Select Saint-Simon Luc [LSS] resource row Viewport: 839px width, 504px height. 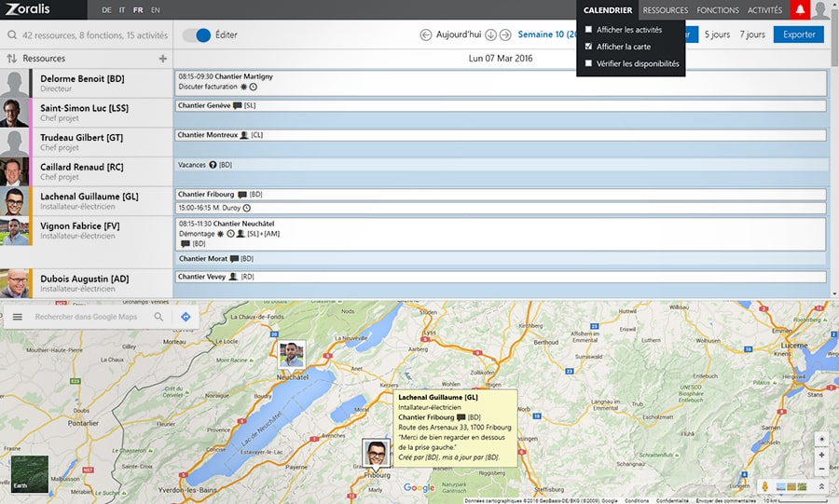86,112
